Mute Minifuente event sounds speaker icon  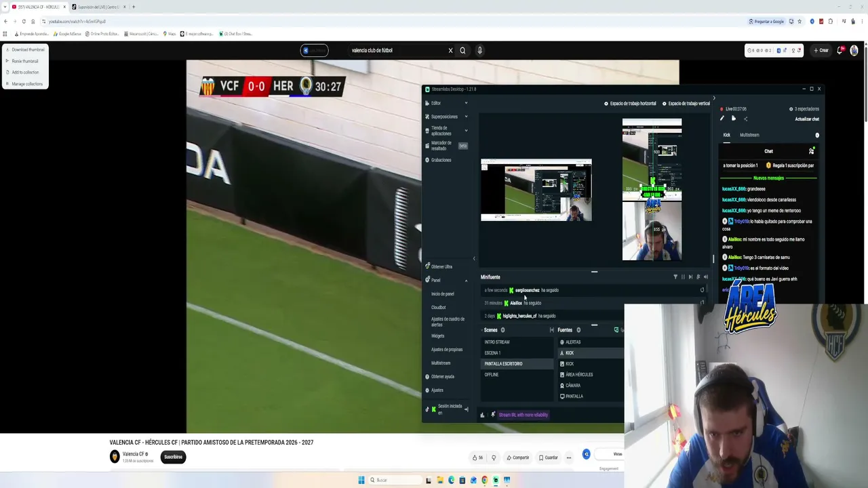pos(705,277)
